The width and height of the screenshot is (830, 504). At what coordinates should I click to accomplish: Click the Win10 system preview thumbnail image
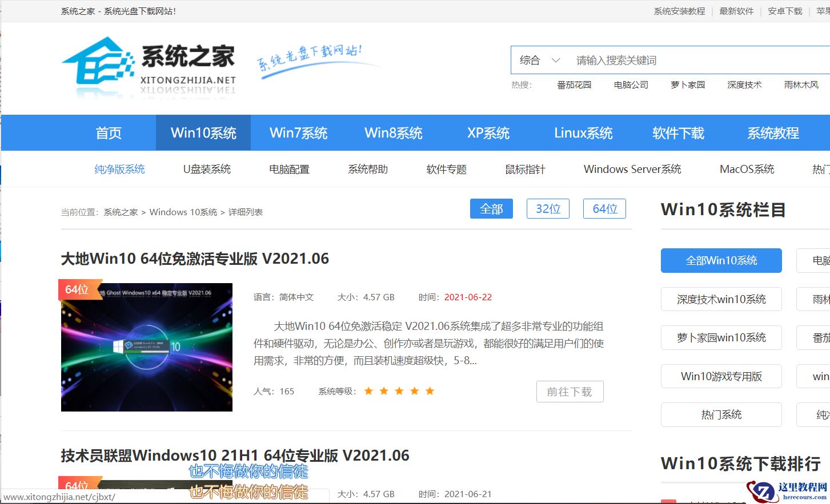[x=146, y=346]
